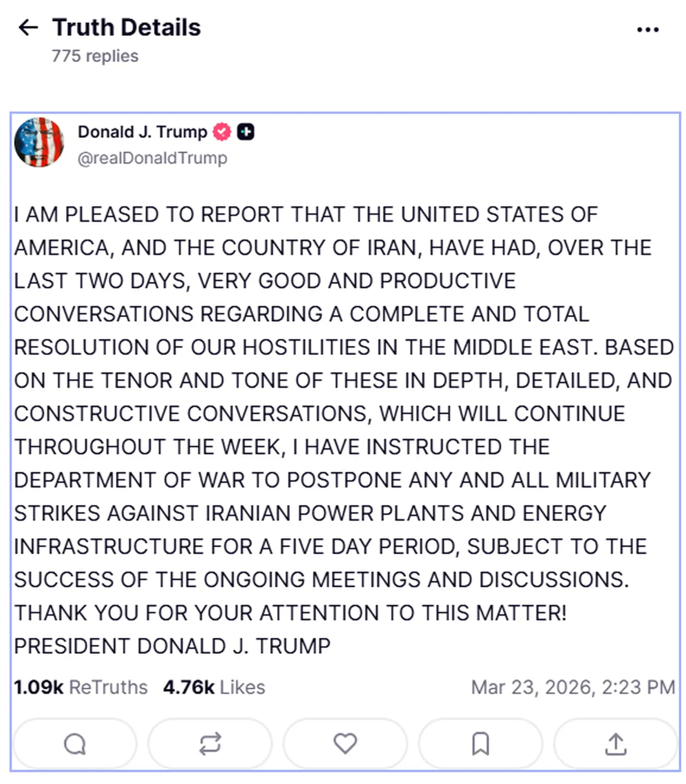Click the verified checkmark badge

coord(222,131)
